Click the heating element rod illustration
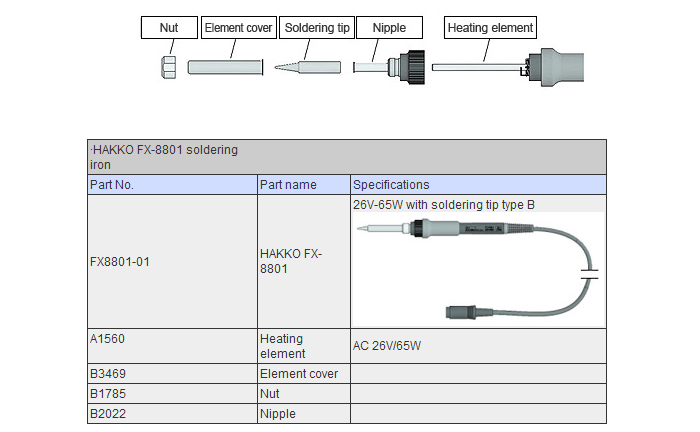The image size is (700, 432). (x=478, y=68)
